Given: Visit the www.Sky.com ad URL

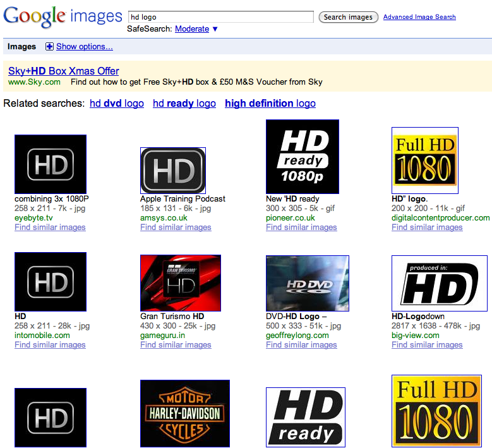Looking at the screenshot, I should coord(34,82).
